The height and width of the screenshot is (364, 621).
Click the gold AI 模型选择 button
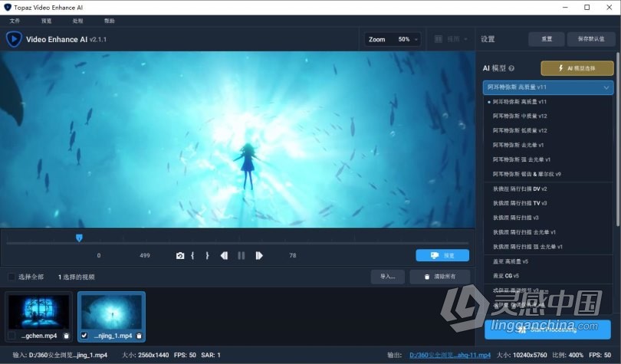(577, 68)
